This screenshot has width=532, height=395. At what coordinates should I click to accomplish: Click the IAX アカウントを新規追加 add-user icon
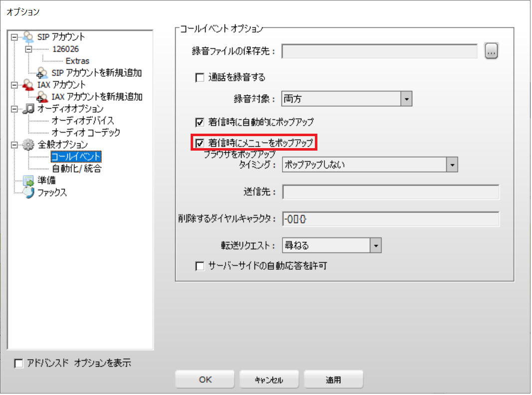[42, 97]
